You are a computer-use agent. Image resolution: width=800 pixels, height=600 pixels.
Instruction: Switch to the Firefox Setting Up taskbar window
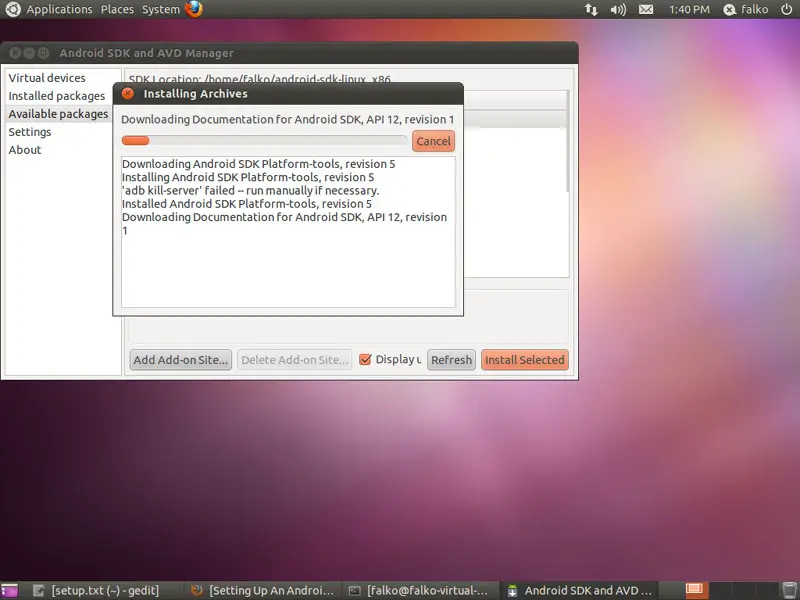(263, 590)
